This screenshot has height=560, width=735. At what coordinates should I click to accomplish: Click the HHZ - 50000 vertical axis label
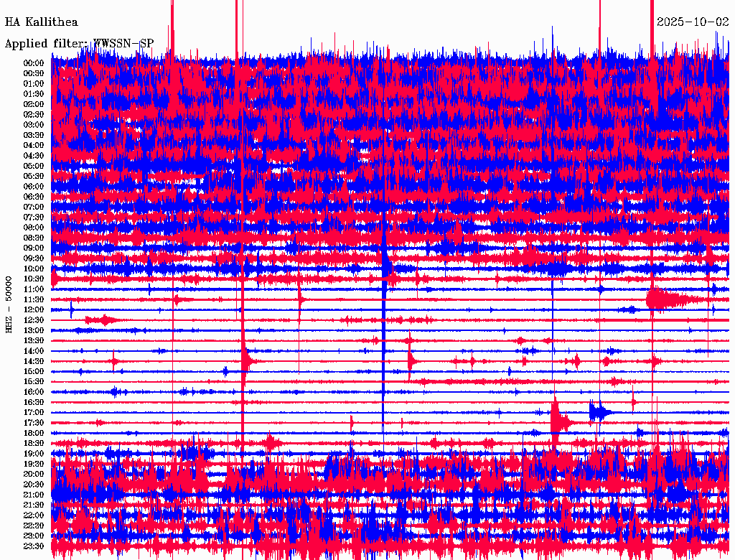9,304
